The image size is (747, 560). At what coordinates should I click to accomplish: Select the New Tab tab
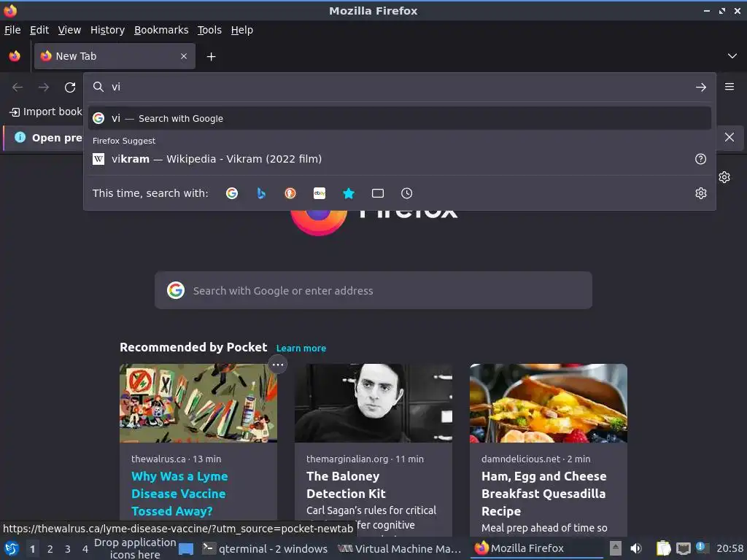(x=115, y=56)
